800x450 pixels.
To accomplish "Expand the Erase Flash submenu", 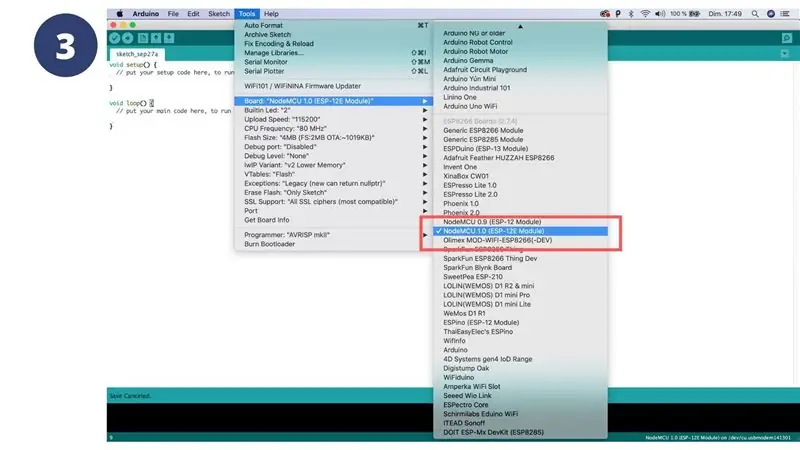I will point(334,192).
